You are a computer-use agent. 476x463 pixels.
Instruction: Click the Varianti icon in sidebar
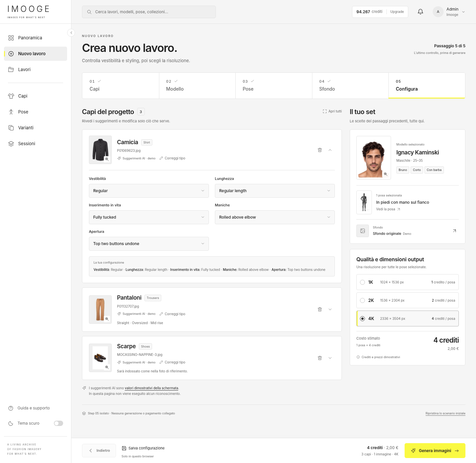(11, 128)
